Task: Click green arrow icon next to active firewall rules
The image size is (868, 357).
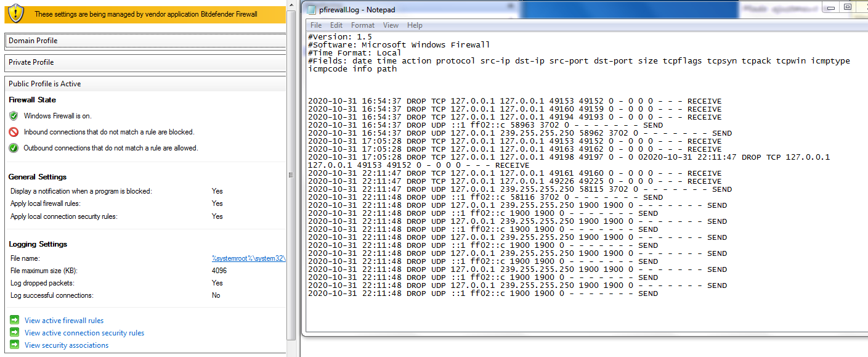Action: click(x=15, y=320)
